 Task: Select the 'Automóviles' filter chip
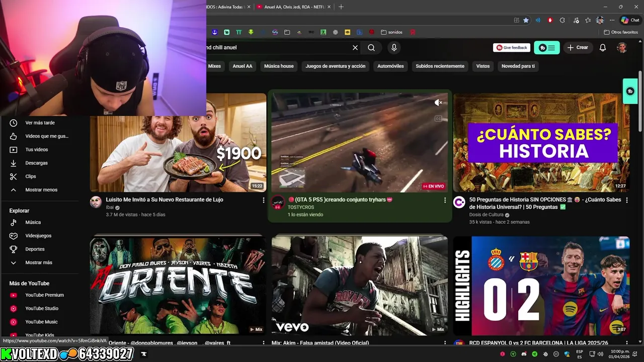[x=390, y=66]
